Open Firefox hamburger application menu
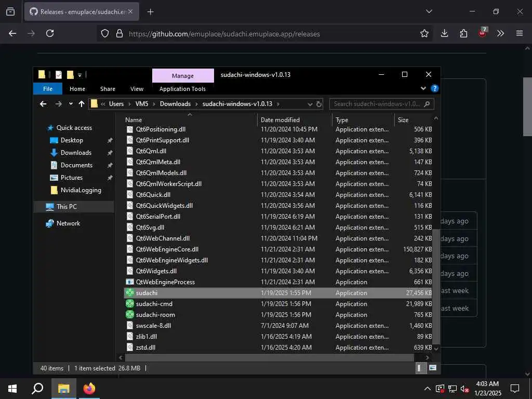 click(x=520, y=33)
